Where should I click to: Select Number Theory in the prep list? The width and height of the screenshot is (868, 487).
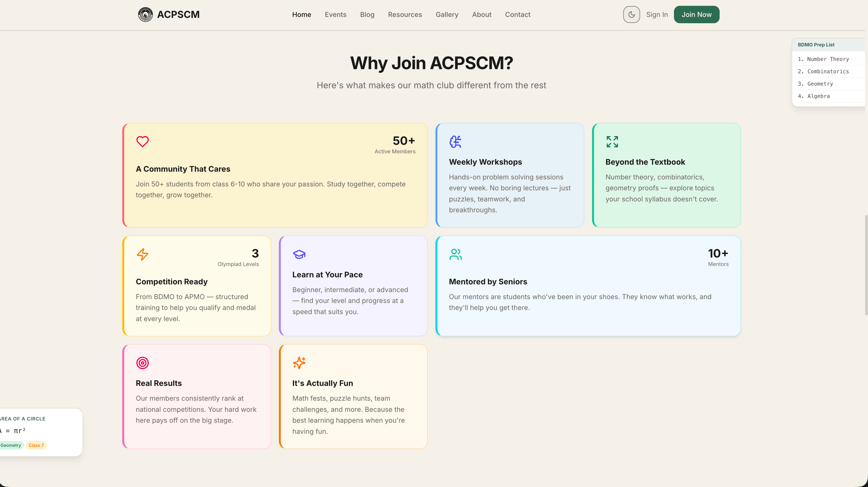click(828, 59)
